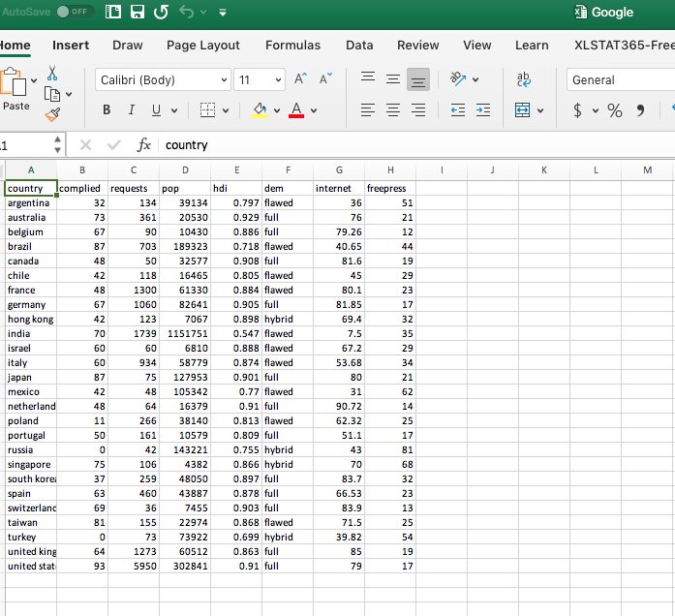Expand the currency format arrow

[596, 111]
